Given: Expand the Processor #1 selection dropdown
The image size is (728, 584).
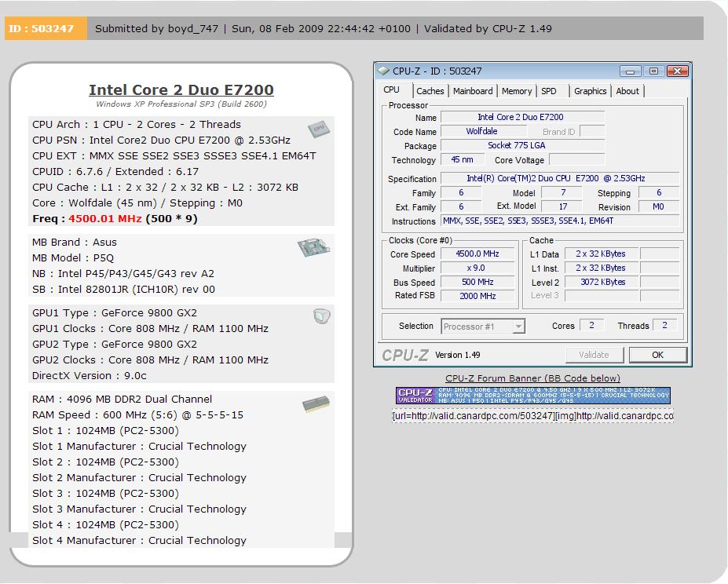Looking at the screenshot, I should pos(518,327).
